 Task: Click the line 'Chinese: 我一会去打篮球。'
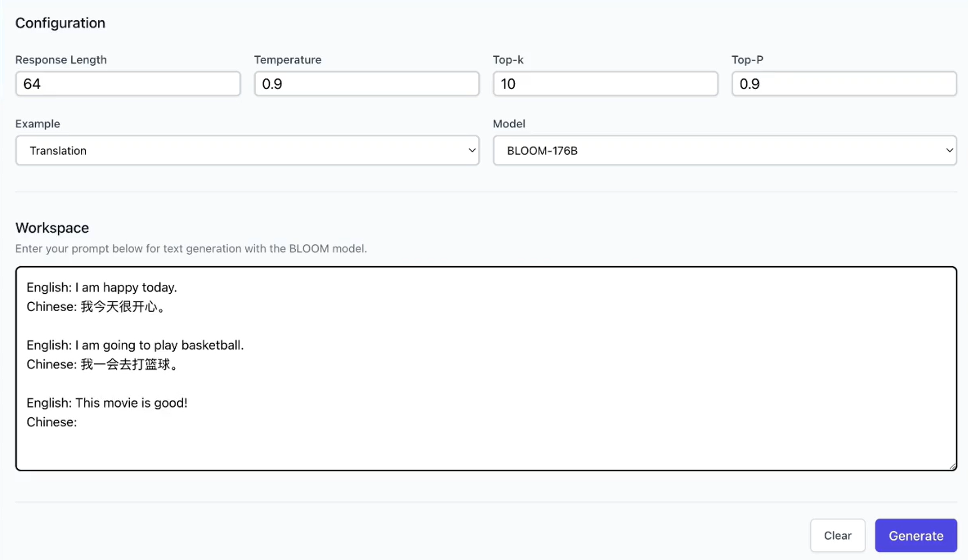[x=104, y=365]
